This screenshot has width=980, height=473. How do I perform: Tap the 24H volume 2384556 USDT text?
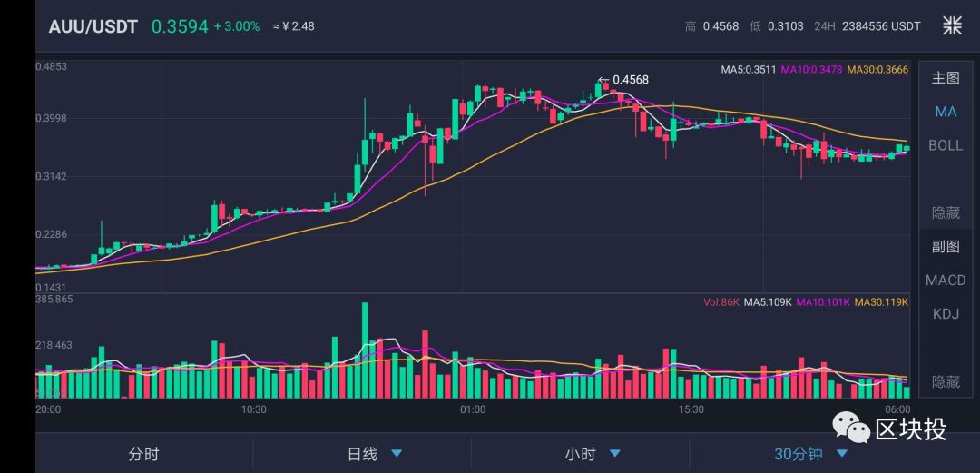pos(880,26)
